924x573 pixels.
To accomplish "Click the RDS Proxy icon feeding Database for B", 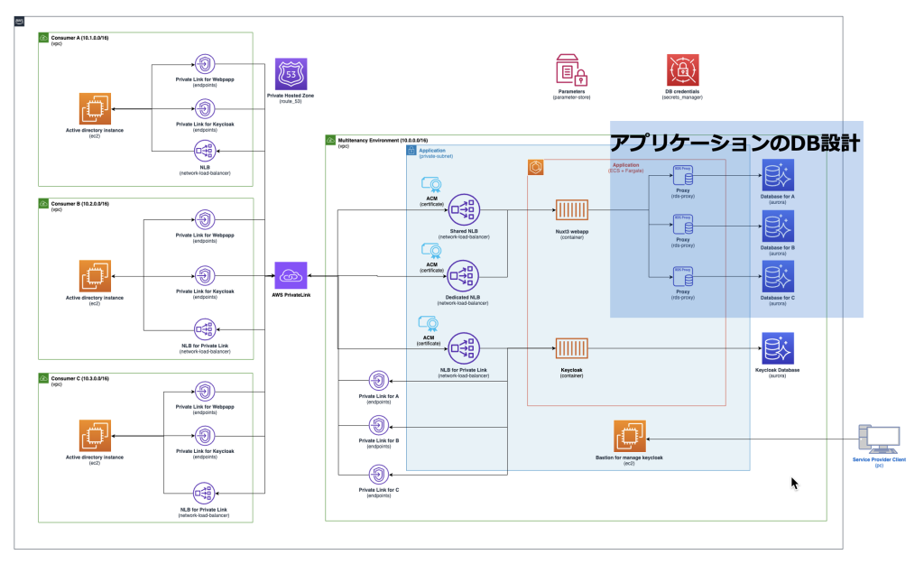I will click(683, 226).
